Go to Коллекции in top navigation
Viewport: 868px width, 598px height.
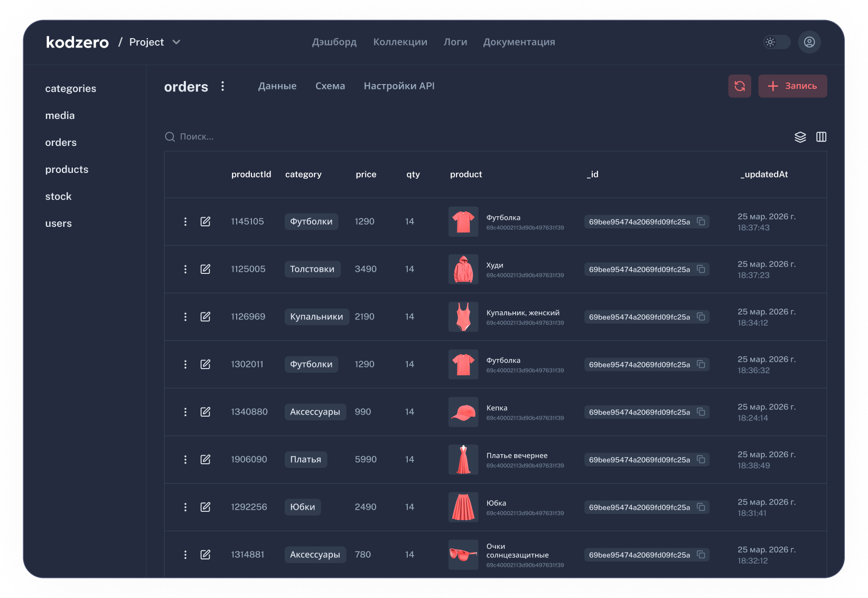point(400,42)
